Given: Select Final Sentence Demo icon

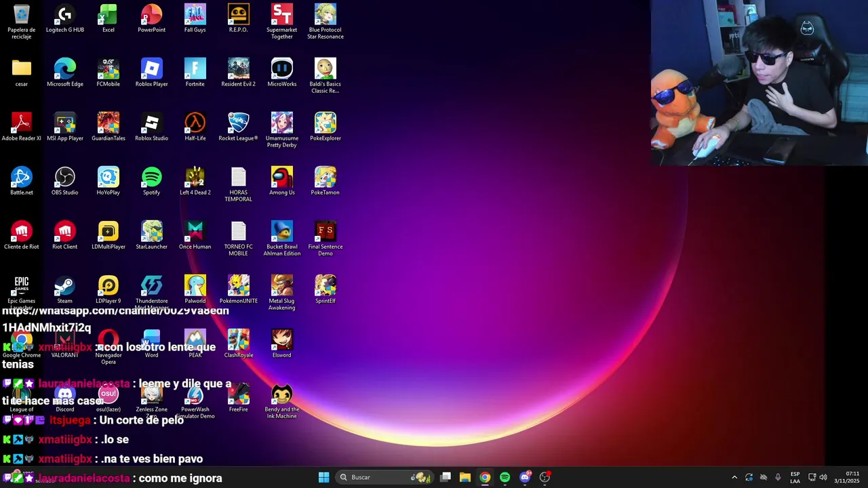Looking at the screenshot, I should (325, 239).
